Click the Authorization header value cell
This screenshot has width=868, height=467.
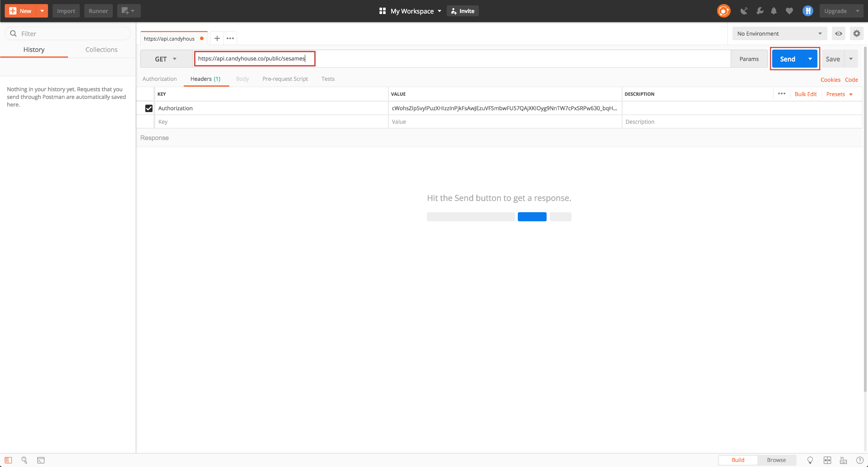click(505, 108)
